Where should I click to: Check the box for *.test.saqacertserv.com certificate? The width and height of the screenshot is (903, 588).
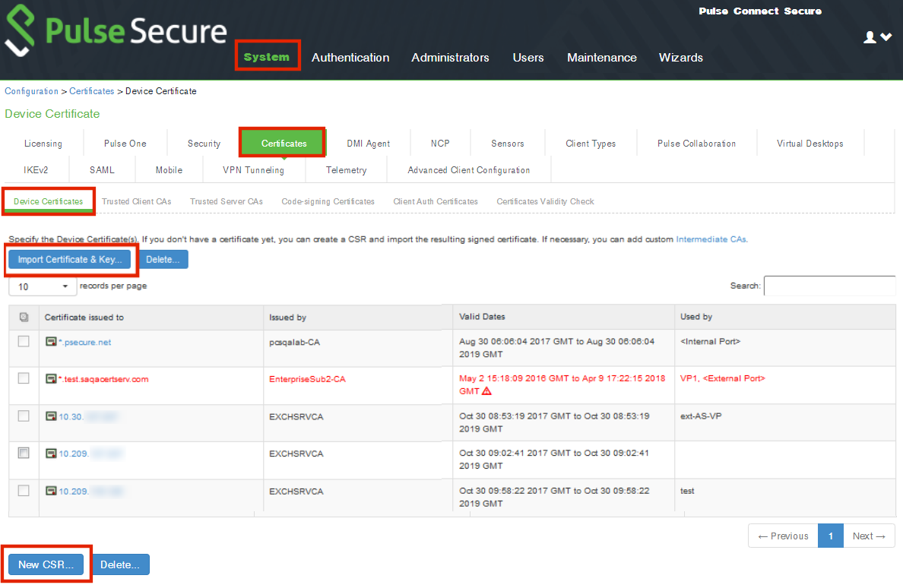(x=24, y=378)
